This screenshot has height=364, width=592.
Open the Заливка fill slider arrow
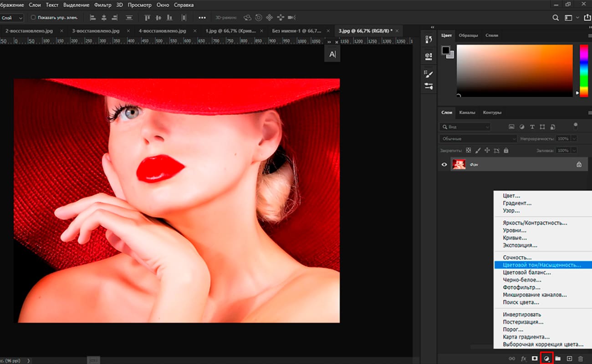tap(574, 150)
